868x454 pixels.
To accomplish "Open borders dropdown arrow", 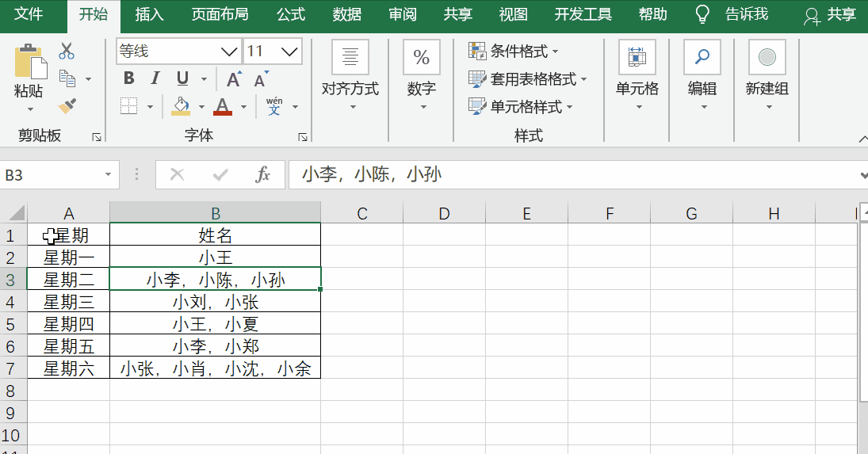I will click(x=150, y=106).
